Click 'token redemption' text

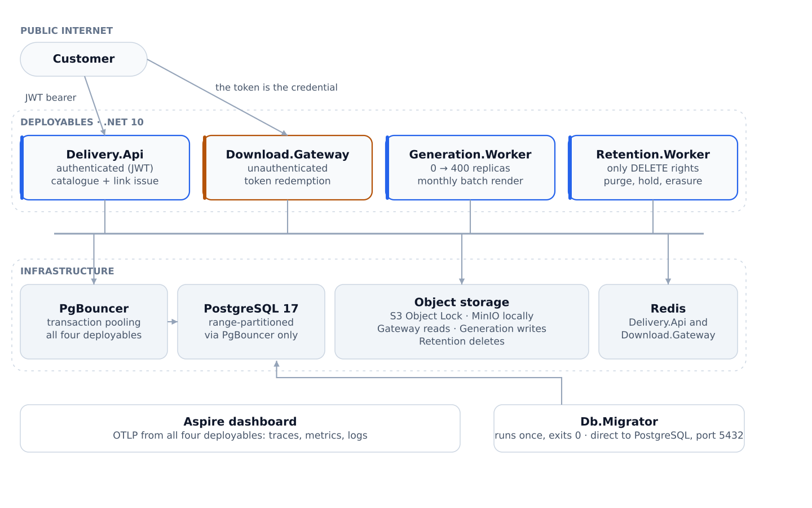click(288, 181)
